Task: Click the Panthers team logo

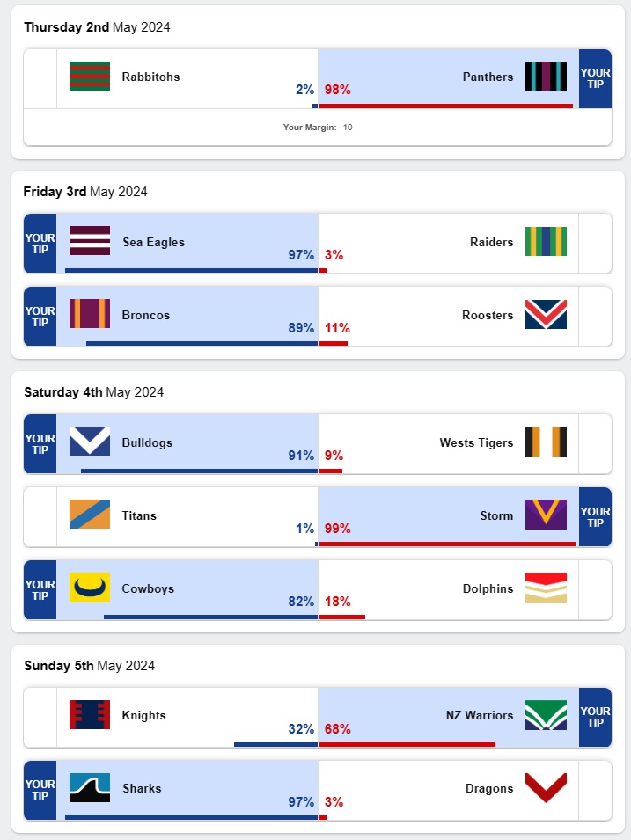Action: click(x=546, y=77)
